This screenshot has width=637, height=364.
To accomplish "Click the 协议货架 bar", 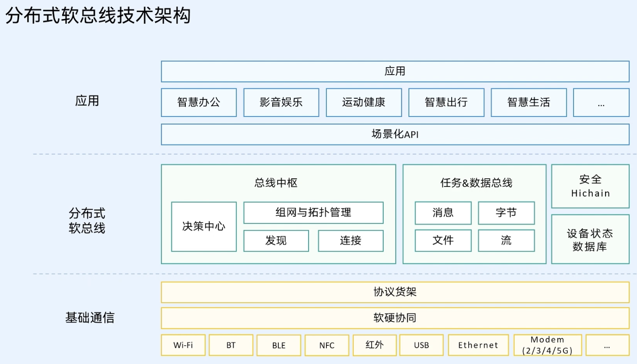I will click(x=395, y=292).
